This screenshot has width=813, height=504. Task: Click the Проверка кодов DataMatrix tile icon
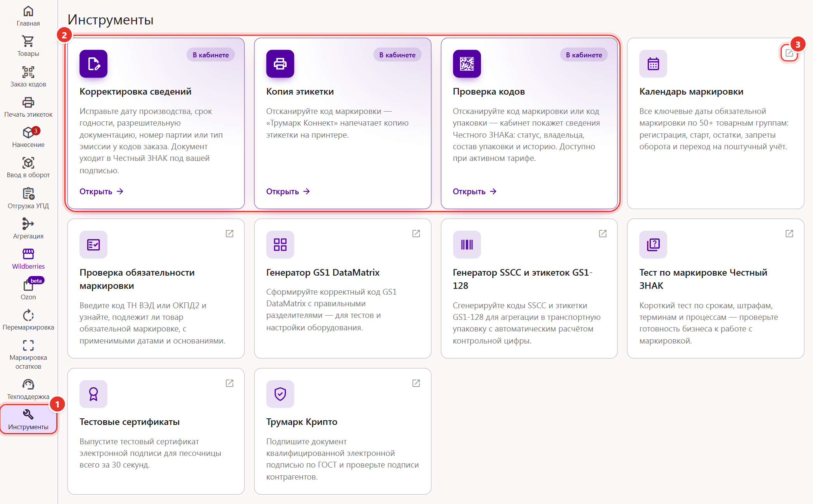click(467, 64)
